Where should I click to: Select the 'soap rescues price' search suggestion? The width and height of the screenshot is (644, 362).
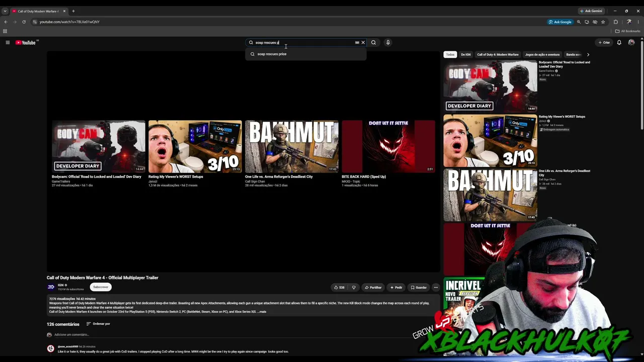coord(306,54)
